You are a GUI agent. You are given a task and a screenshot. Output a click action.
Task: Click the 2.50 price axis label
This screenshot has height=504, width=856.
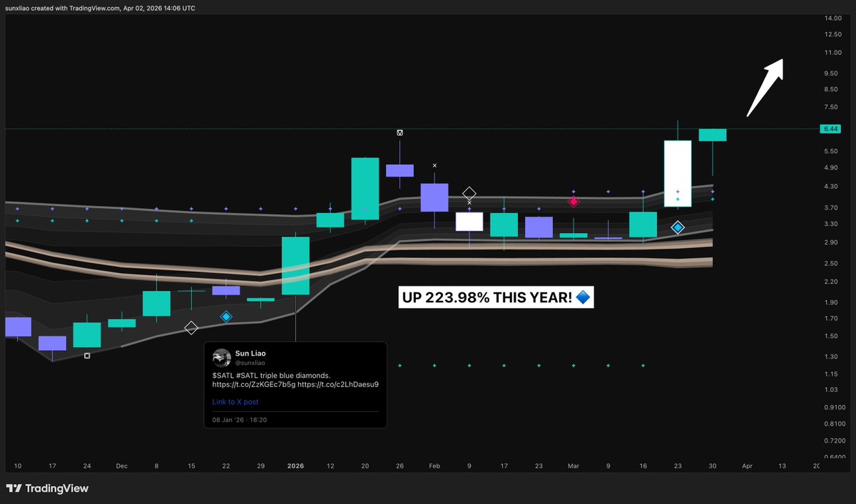(x=830, y=263)
